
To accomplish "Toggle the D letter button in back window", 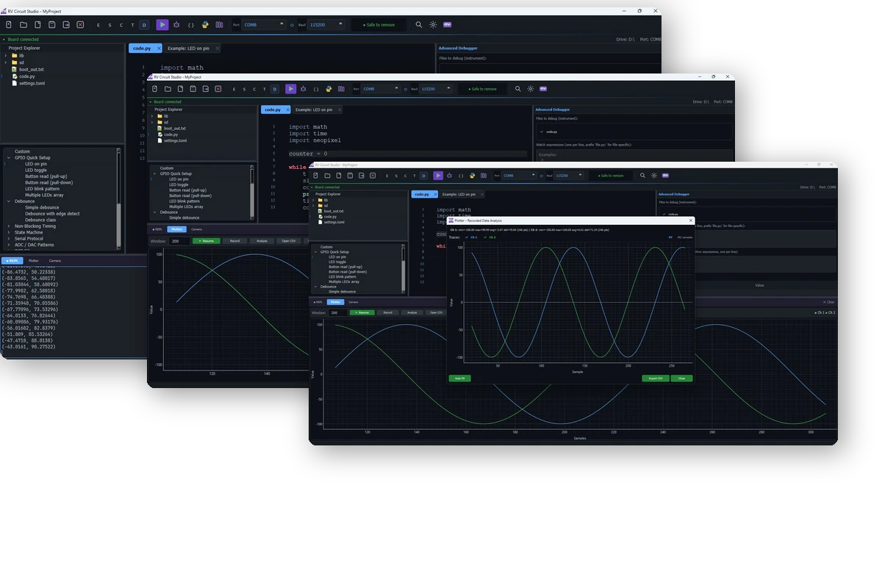I will coord(144,25).
